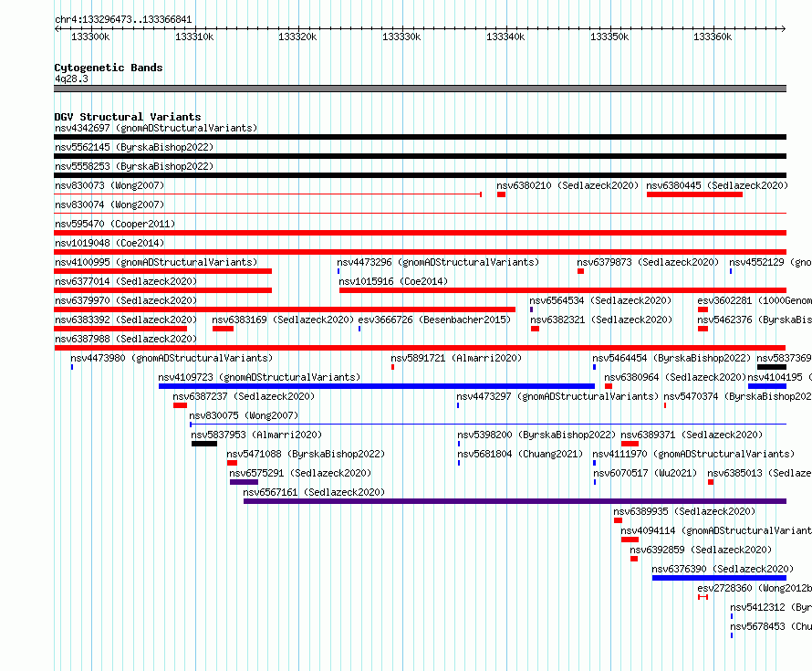Open nsv6380210 Sedlazeck2020 variant label
The height and width of the screenshot is (671, 812).
coord(567,185)
